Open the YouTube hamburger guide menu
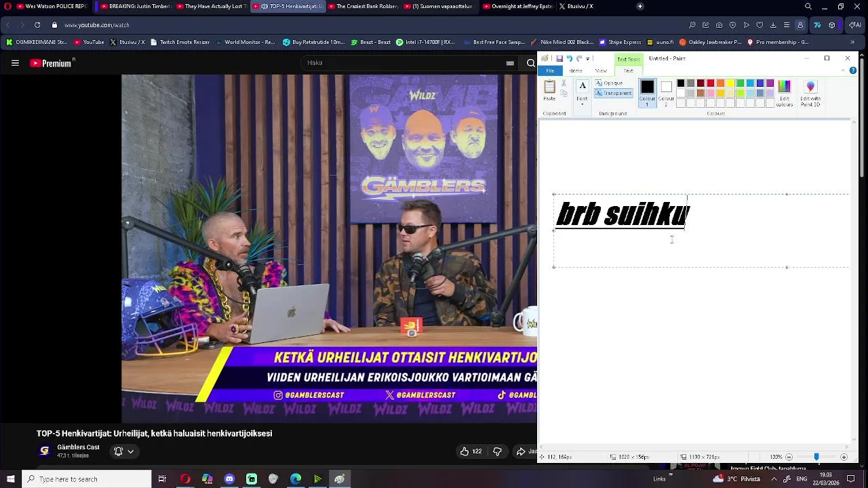The image size is (868, 488). [15, 63]
